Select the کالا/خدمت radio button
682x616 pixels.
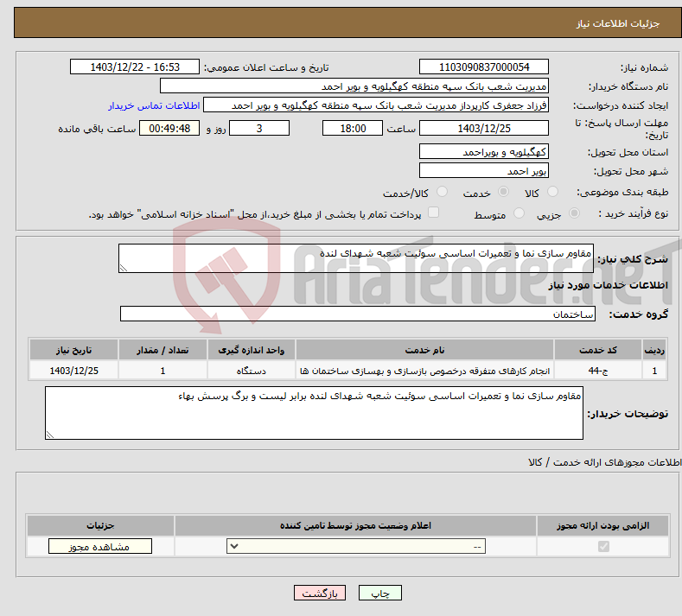coord(442,192)
